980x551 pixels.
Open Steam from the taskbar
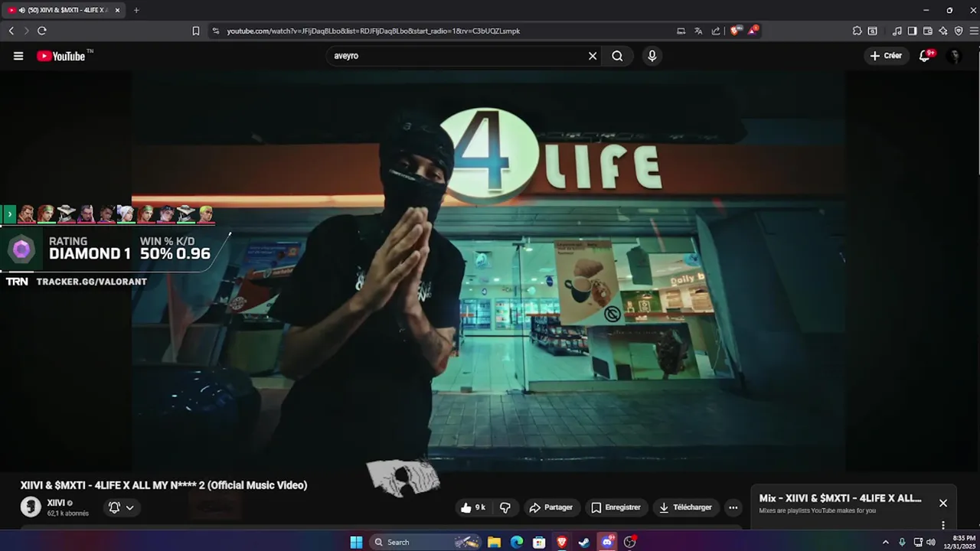coord(584,542)
